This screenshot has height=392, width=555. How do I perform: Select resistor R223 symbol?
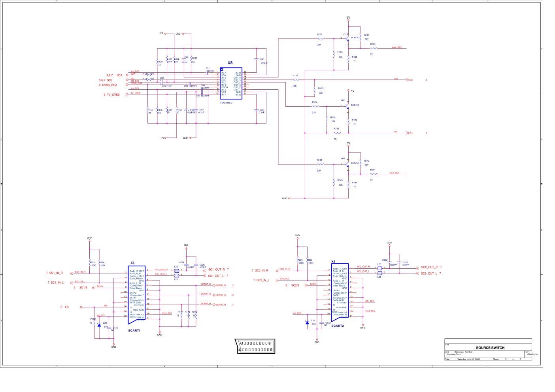pos(90,262)
